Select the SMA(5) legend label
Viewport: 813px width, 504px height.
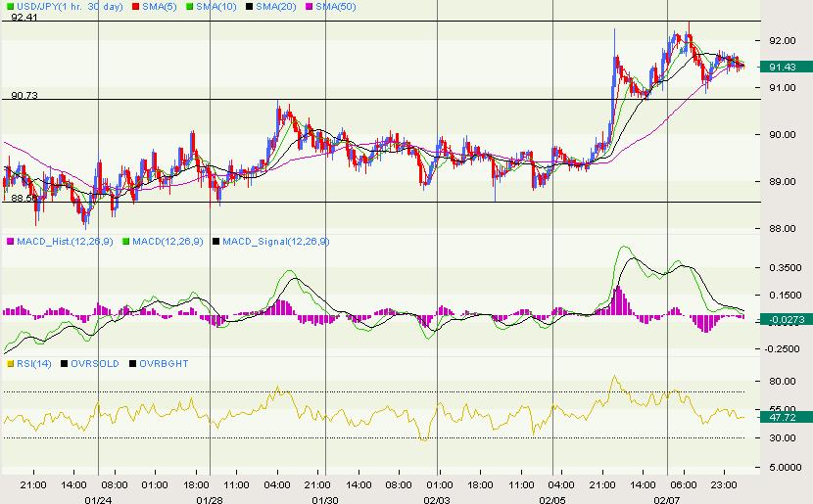(x=160, y=7)
